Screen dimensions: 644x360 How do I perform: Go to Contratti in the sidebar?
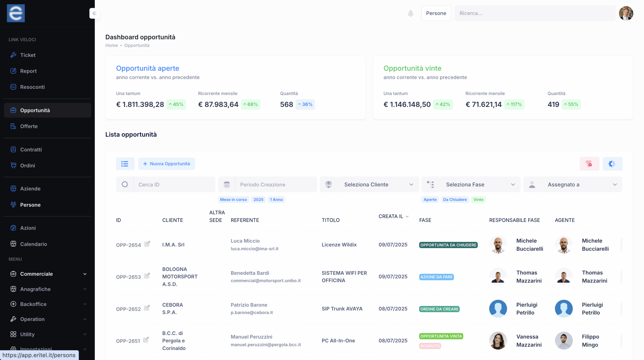click(x=31, y=149)
